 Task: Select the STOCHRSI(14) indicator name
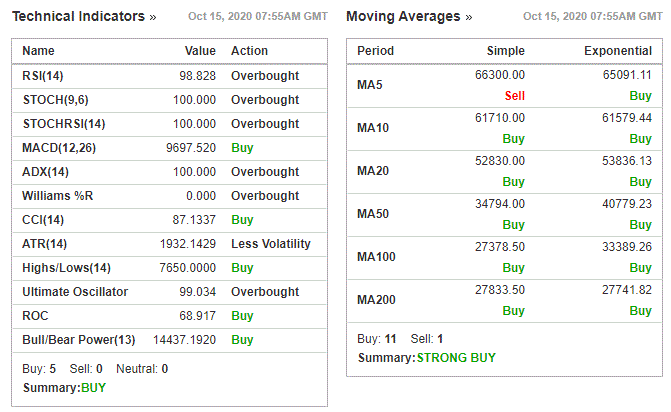64,124
